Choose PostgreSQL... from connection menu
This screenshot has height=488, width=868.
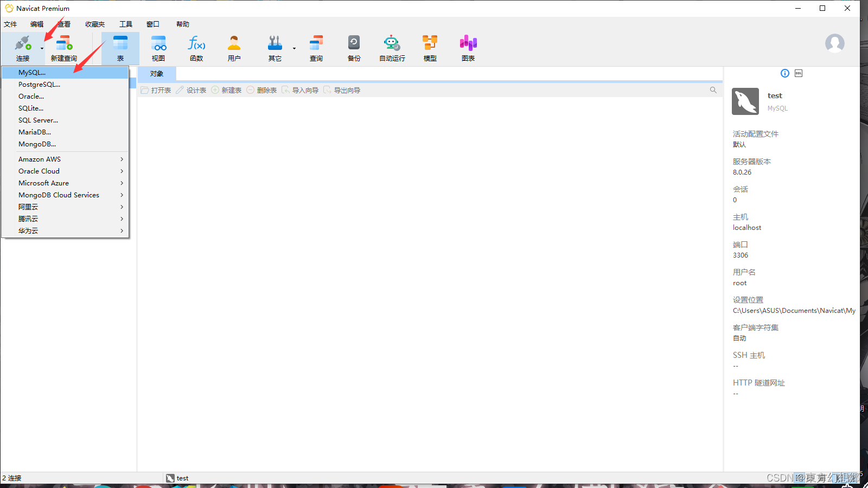tap(65, 85)
